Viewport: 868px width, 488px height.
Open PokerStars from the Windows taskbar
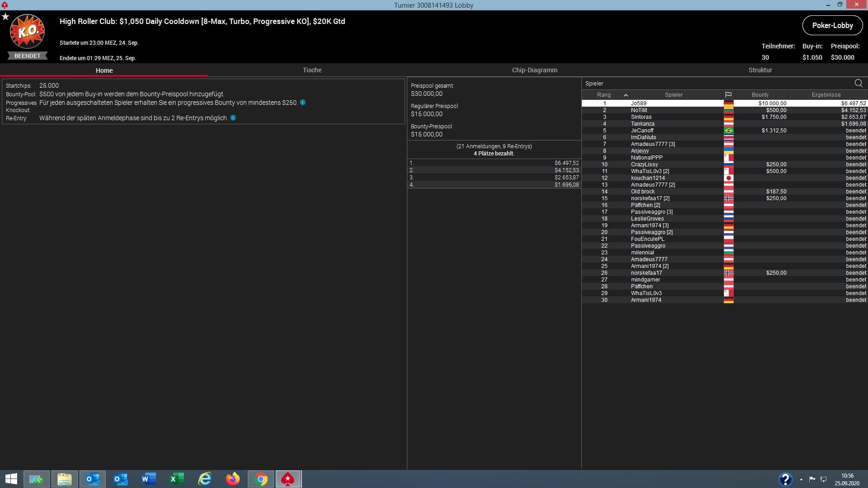point(288,479)
